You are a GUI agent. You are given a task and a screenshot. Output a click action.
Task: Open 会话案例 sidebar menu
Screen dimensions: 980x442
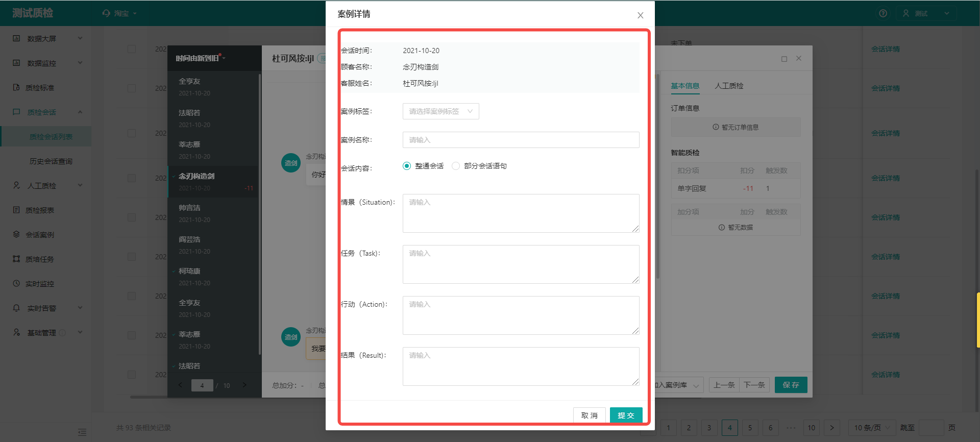tap(40, 235)
